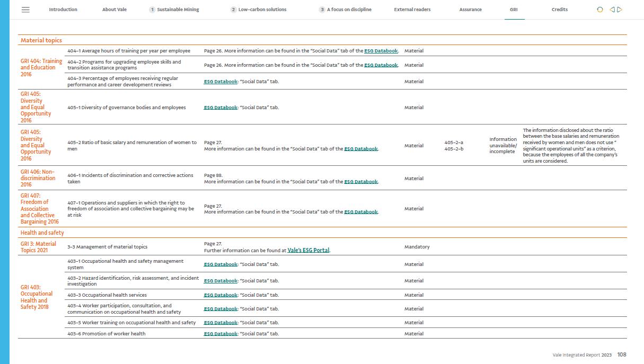Click ESG Databook link for 405-1 Diversity row
The width and height of the screenshot is (644, 364).
pos(220,108)
